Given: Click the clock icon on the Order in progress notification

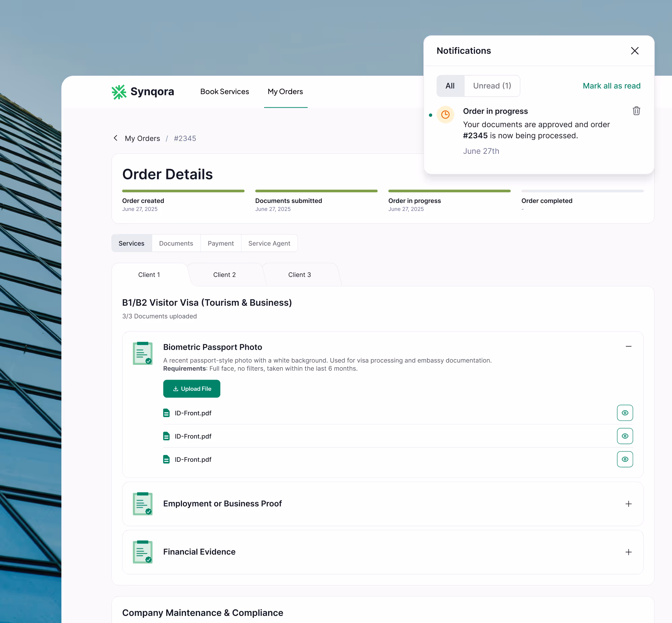Looking at the screenshot, I should [x=445, y=115].
